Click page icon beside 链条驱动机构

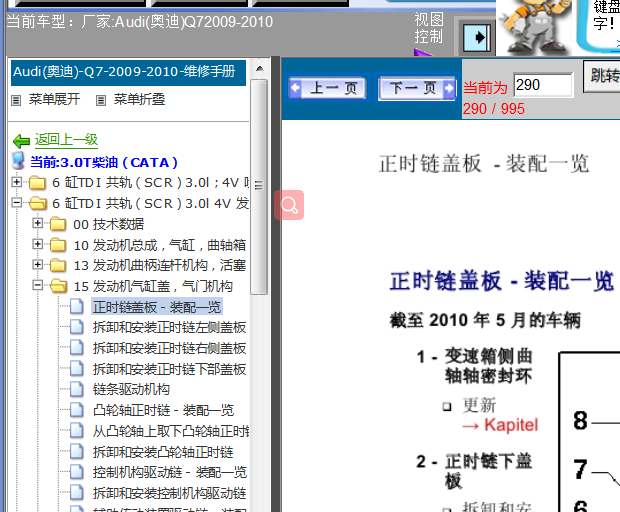tap(77, 389)
